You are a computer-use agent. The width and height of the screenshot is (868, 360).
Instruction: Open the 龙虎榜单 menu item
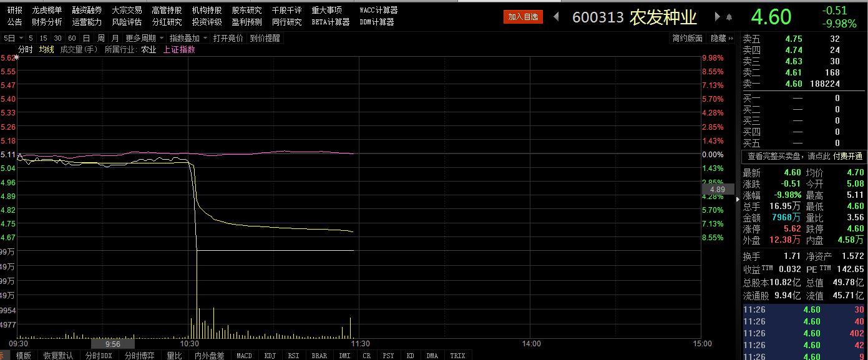47,10
